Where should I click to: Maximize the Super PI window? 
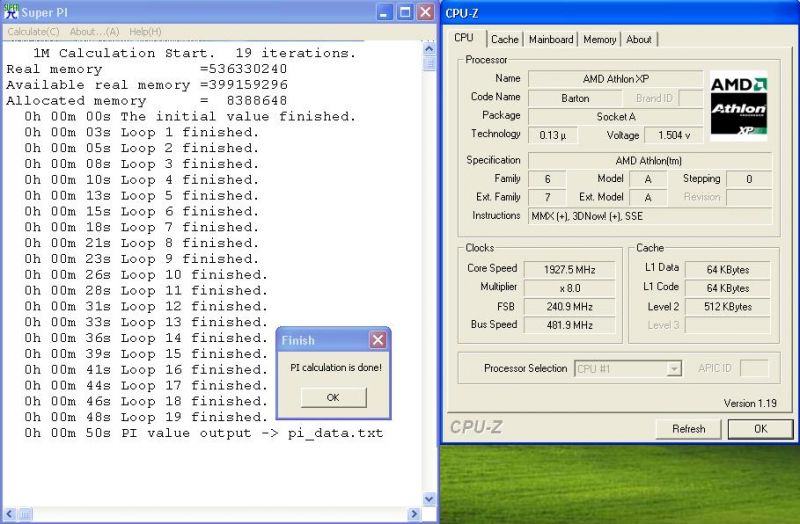tap(405, 12)
